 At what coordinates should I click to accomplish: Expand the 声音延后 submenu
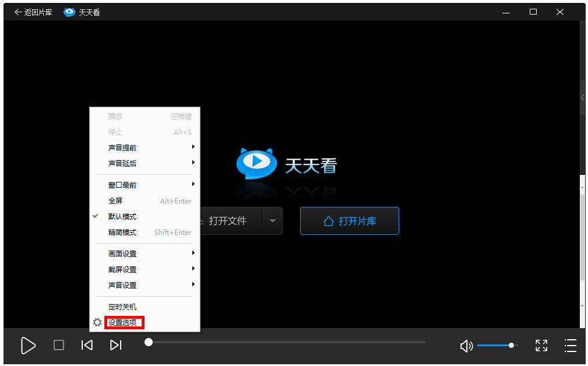pyautogui.click(x=145, y=164)
